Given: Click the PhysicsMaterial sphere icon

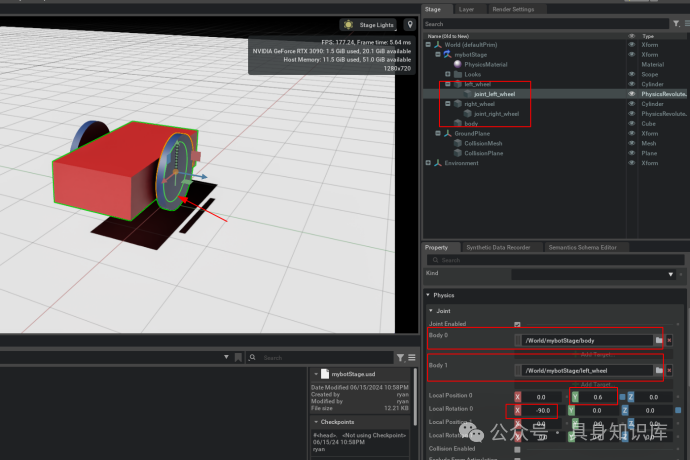Looking at the screenshot, I should 458,64.
